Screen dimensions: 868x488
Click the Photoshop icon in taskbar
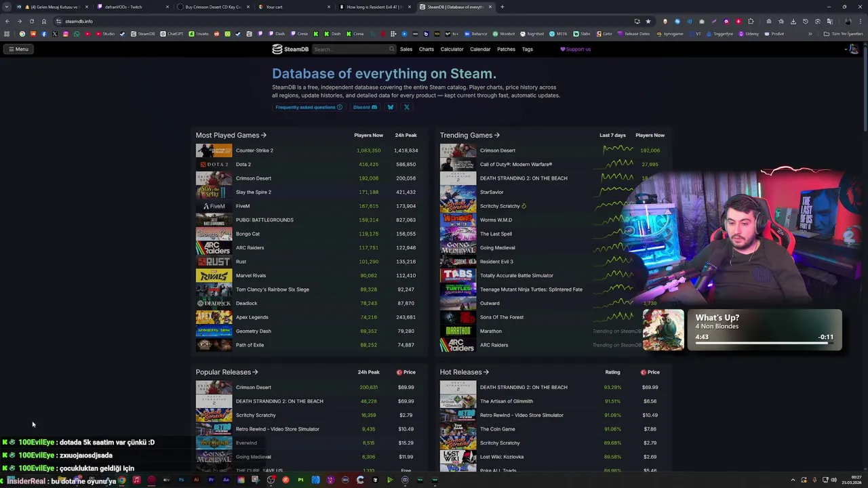click(181, 480)
